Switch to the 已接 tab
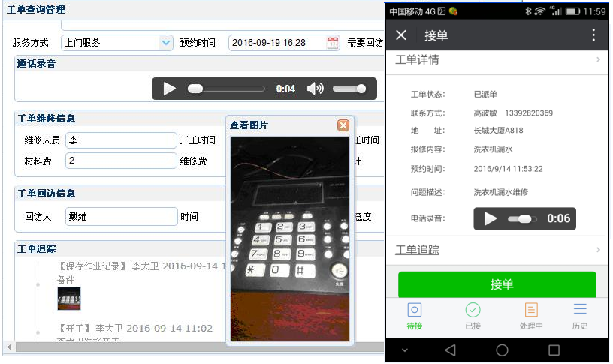The image size is (613, 364). click(473, 316)
